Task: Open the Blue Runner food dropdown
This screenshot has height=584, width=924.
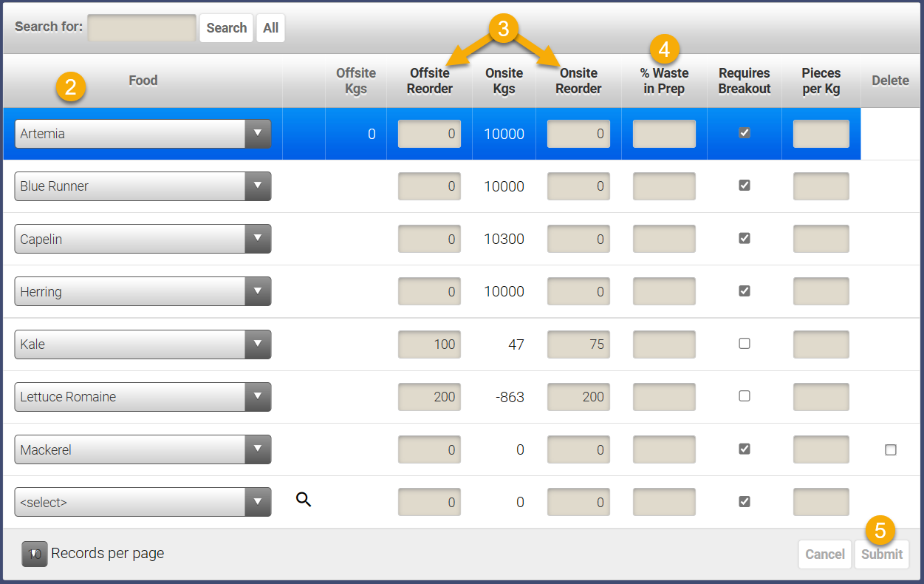Action: (x=143, y=186)
